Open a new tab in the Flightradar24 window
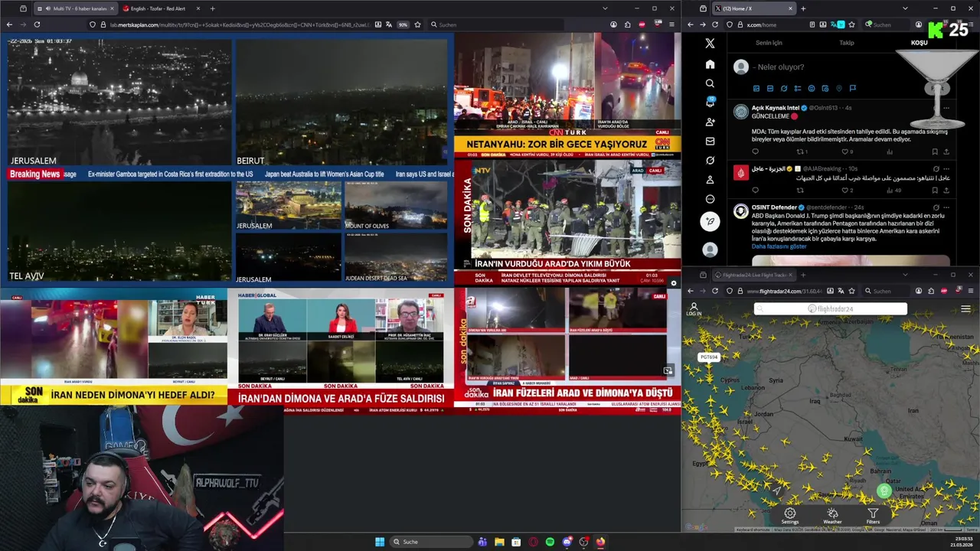The image size is (980, 551). [x=803, y=275]
